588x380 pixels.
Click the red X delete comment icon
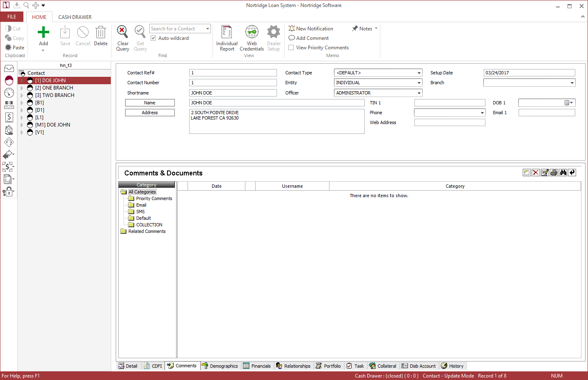pyautogui.click(x=535, y=173)
